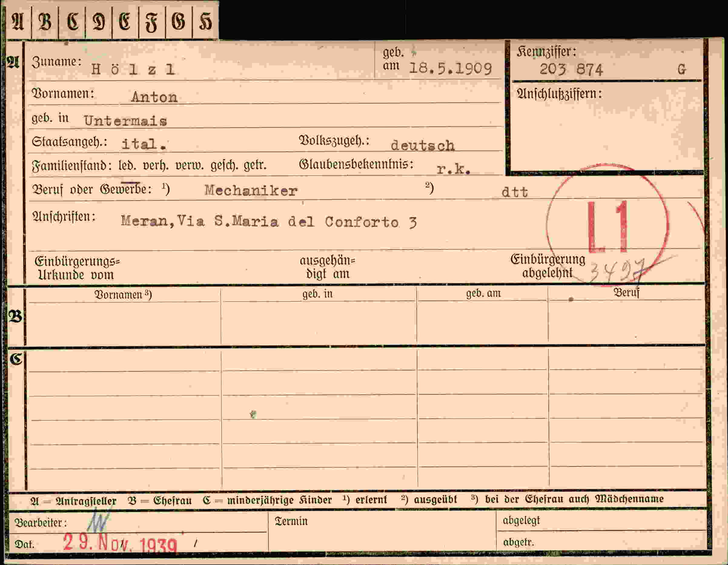Click the "Einbürgerung abgelehnt" label
This screenshot has height=565, width=728.
548,266
